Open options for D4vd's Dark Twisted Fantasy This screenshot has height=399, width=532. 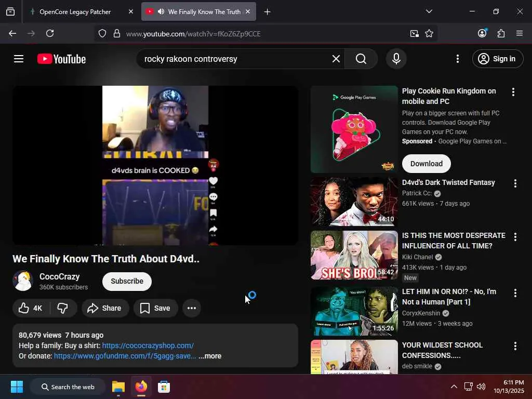[515, 183]
